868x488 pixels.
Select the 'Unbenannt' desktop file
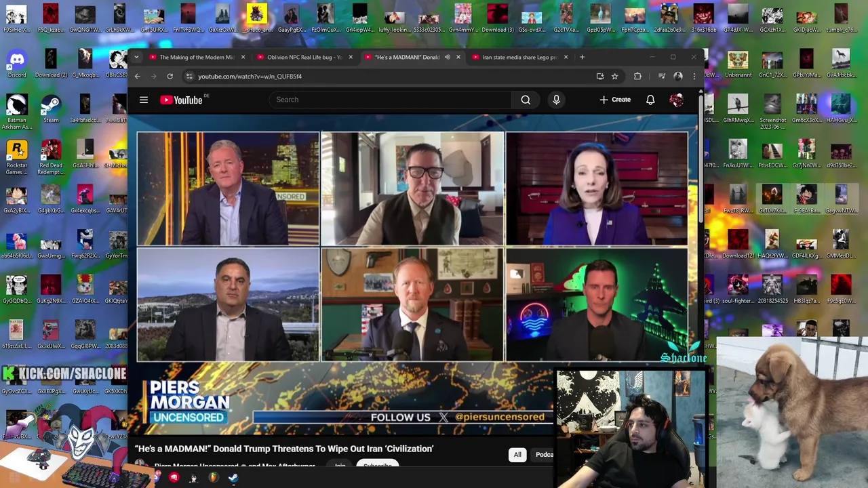pyautogui.click(x=738, y=64)
